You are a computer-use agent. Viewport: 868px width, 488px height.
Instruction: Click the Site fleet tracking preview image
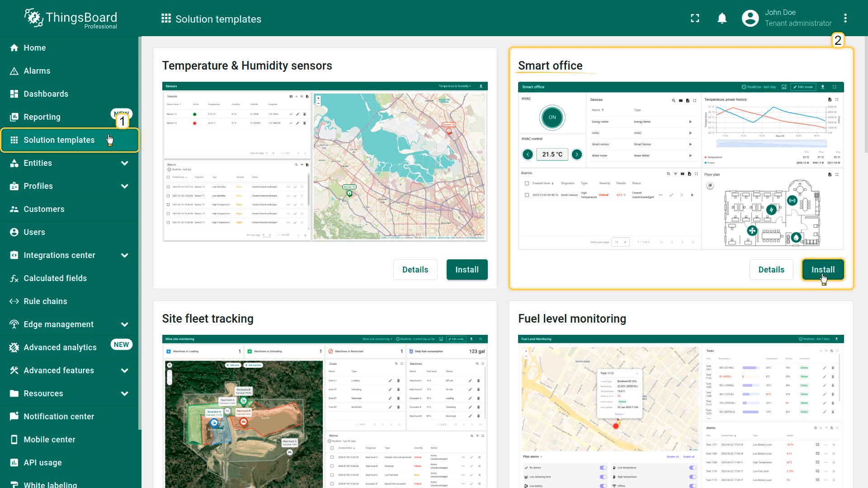(x=325, y=411)
